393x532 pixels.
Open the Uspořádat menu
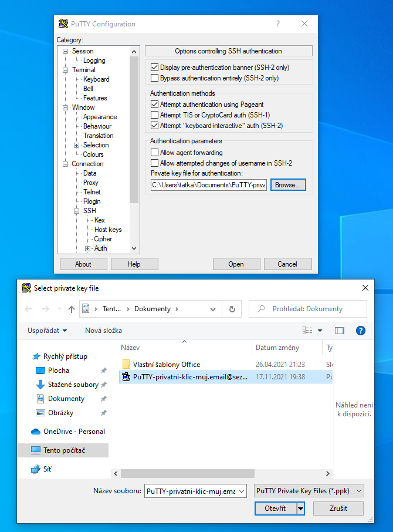pos(47,331)
